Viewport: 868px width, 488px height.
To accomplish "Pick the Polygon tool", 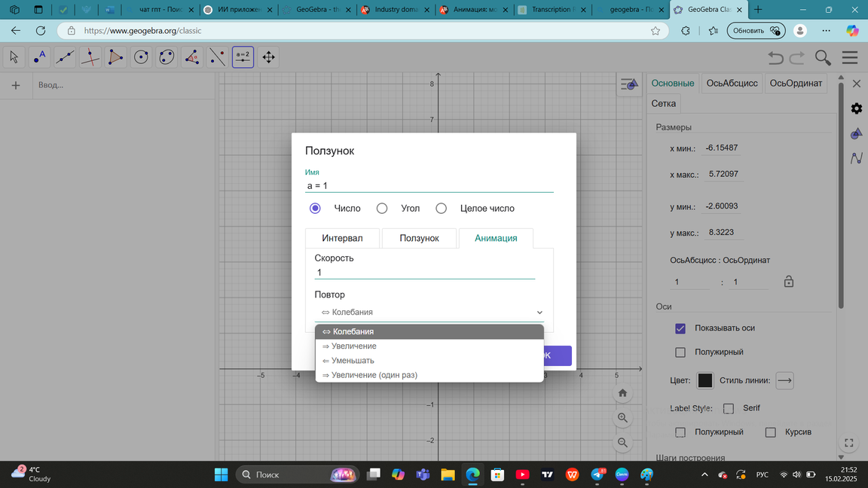I will [115, 57].
